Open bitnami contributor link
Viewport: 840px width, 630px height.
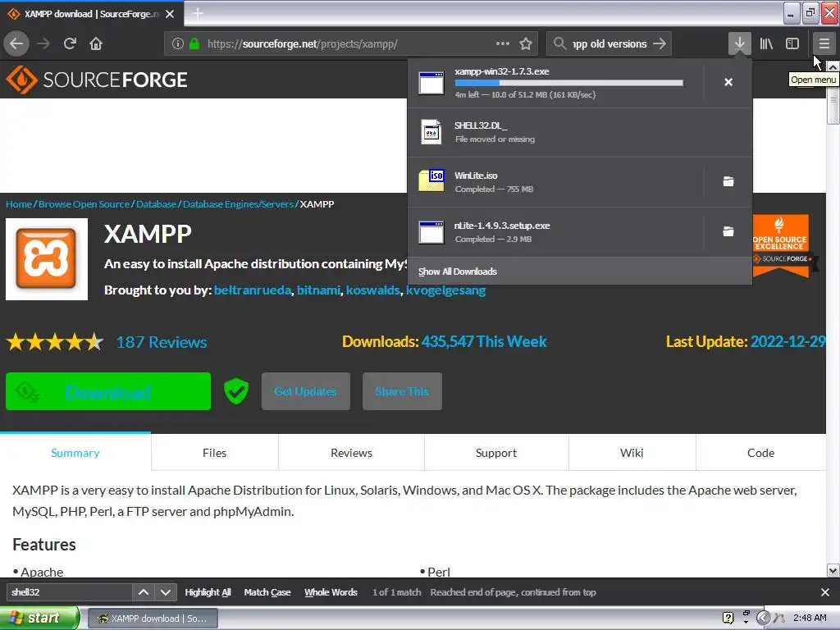tap(319, 290)
